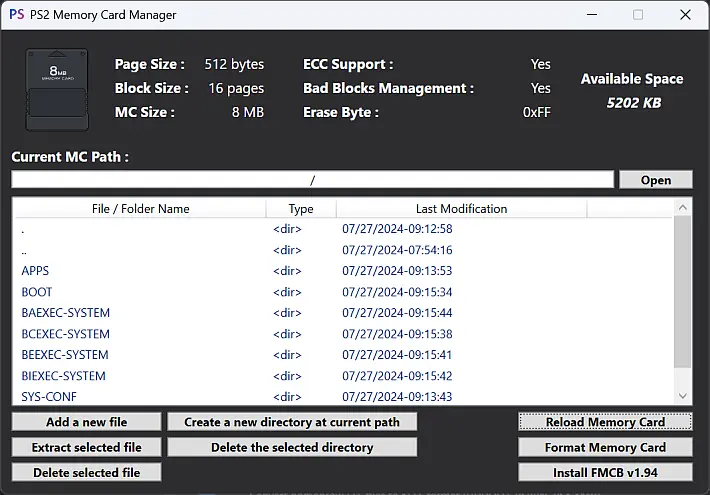Delete selected file button

tap(86, 473)
